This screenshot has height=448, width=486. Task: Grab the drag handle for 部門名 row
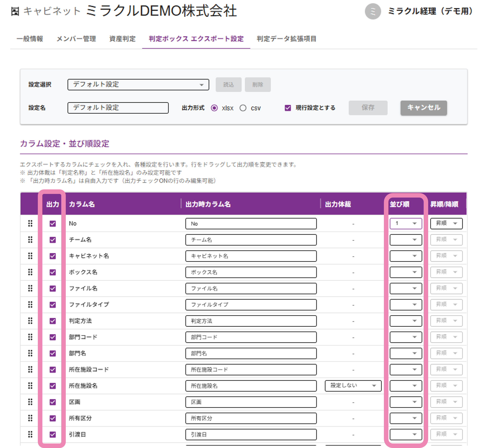click(x=30, y=353)
